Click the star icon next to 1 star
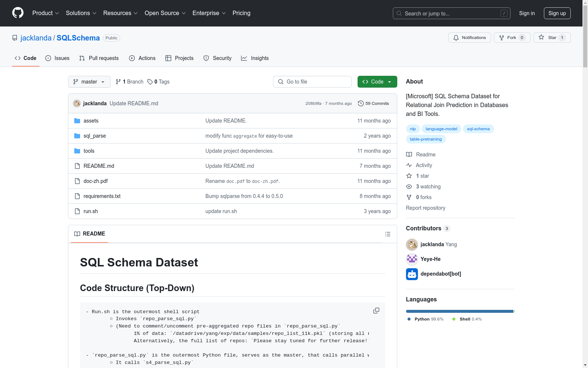The image size is (588, 368). 409,176
